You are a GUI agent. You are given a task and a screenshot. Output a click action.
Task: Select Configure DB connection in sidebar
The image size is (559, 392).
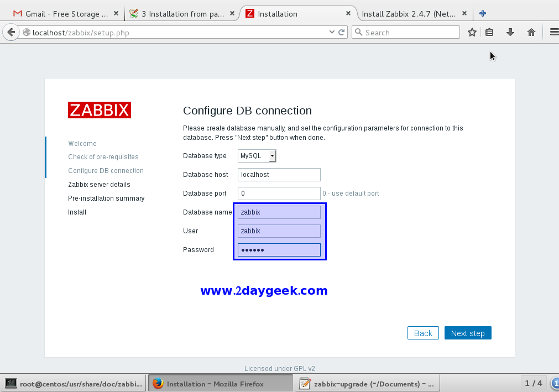click(x=106, y=171)
